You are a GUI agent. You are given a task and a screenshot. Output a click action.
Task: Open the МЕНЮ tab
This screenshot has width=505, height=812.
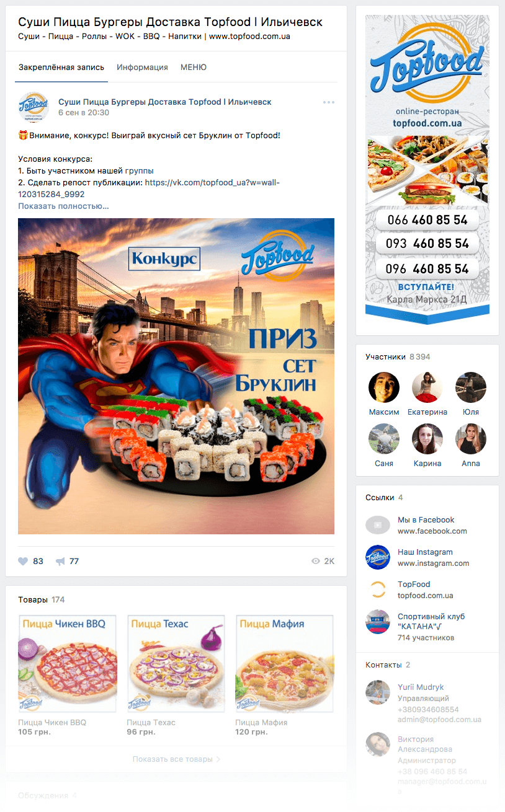[194, 67]
